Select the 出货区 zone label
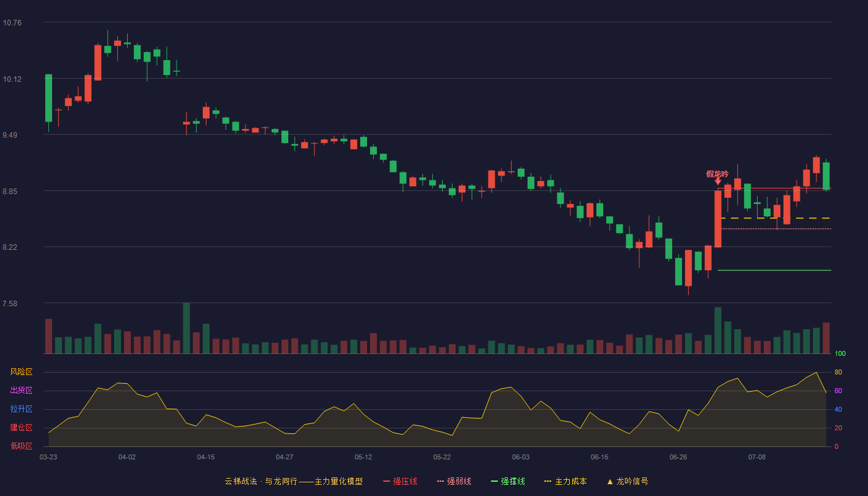 (21, 391)
